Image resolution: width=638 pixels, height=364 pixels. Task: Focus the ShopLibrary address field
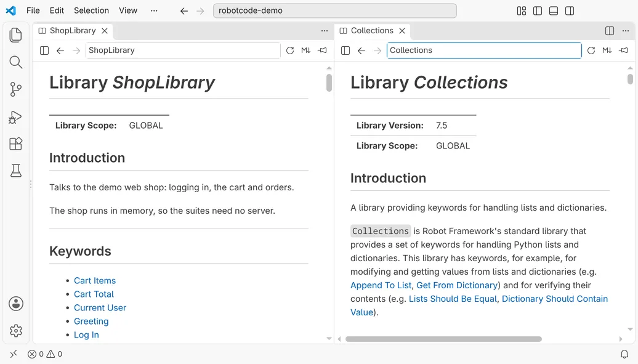[x=183, y=51]
